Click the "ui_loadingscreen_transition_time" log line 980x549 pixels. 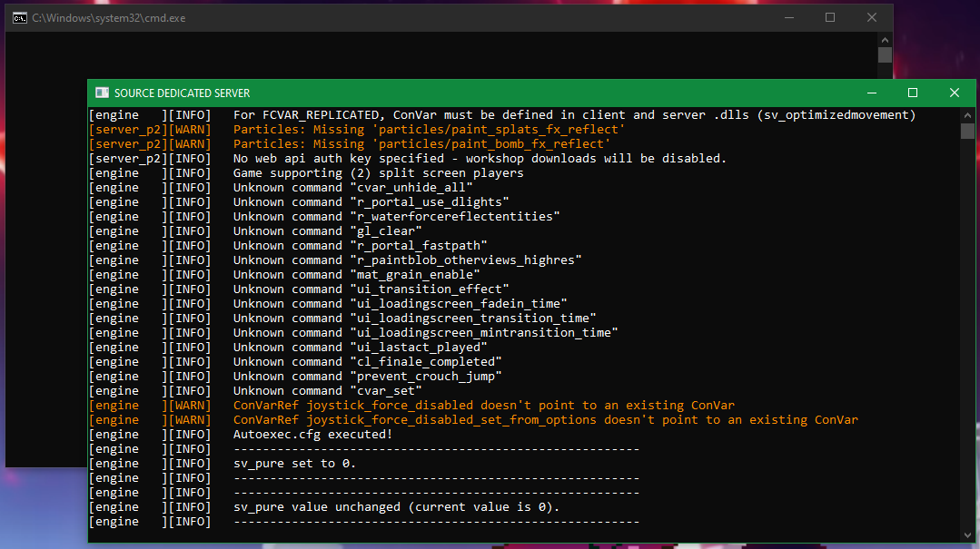[x=342, y=318]
